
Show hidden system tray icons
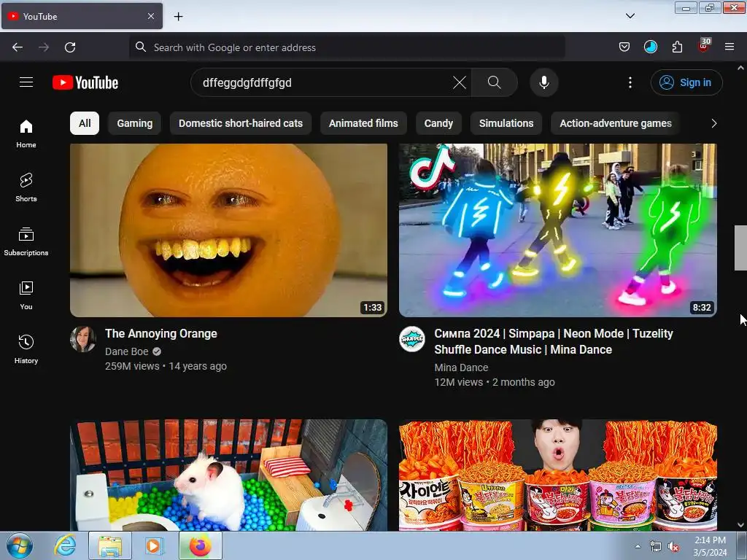[x=638, y=546]
